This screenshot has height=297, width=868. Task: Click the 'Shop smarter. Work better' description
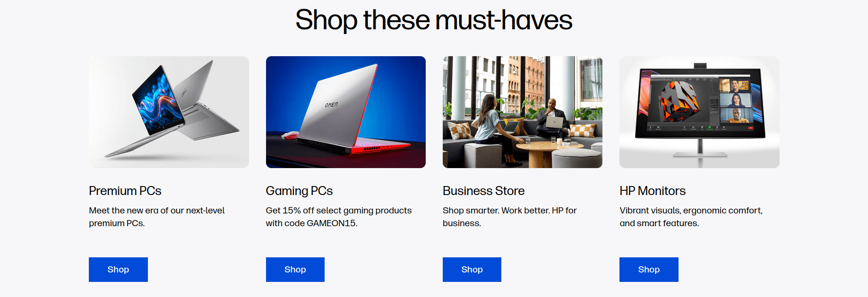(x=510, y=217)
